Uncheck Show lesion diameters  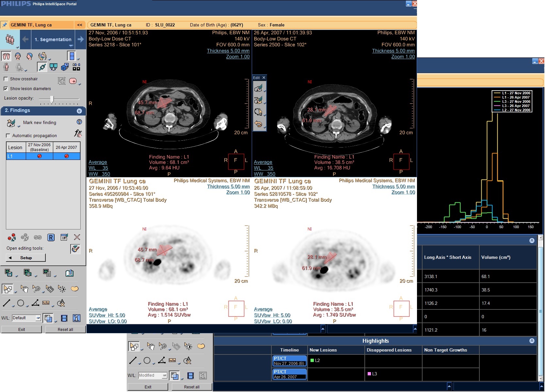(x=6, y=89)
